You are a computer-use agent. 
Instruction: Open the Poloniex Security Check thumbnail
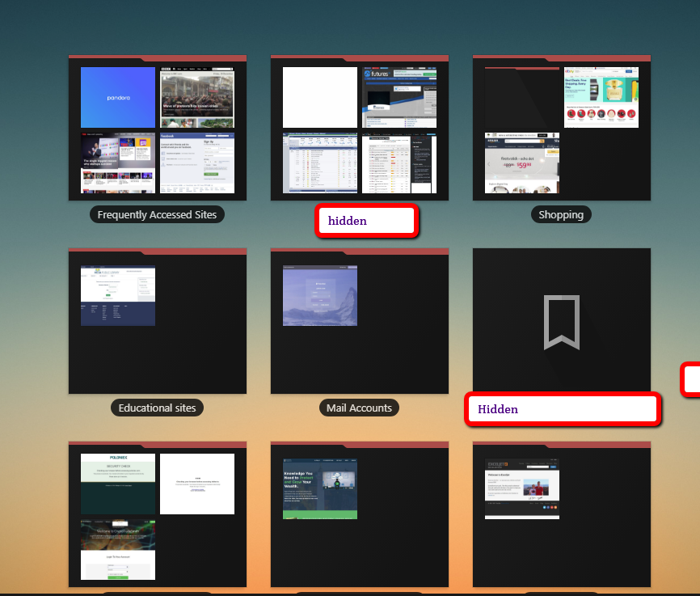pyautogui.click(x=117, y=484)
